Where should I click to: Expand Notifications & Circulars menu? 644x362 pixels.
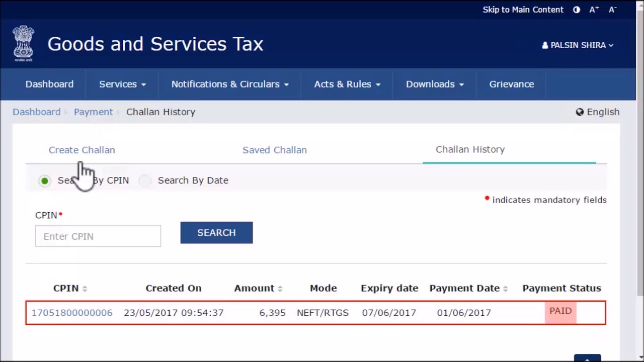pyautogui.click(x=230, y=84)
